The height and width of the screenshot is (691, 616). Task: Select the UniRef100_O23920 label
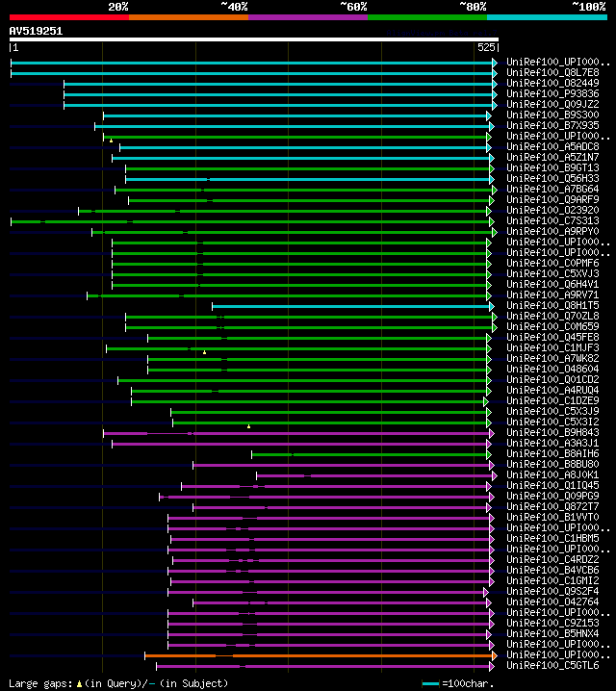tap(552, 210)
